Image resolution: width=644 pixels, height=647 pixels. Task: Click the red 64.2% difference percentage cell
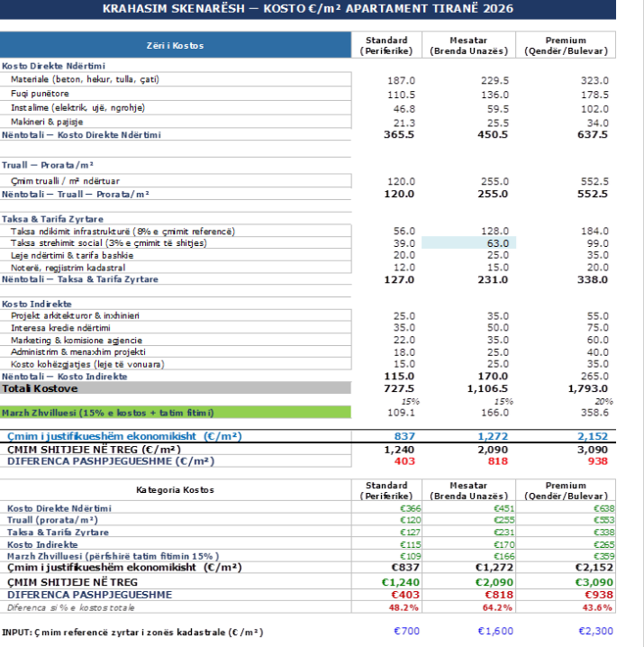468,607
